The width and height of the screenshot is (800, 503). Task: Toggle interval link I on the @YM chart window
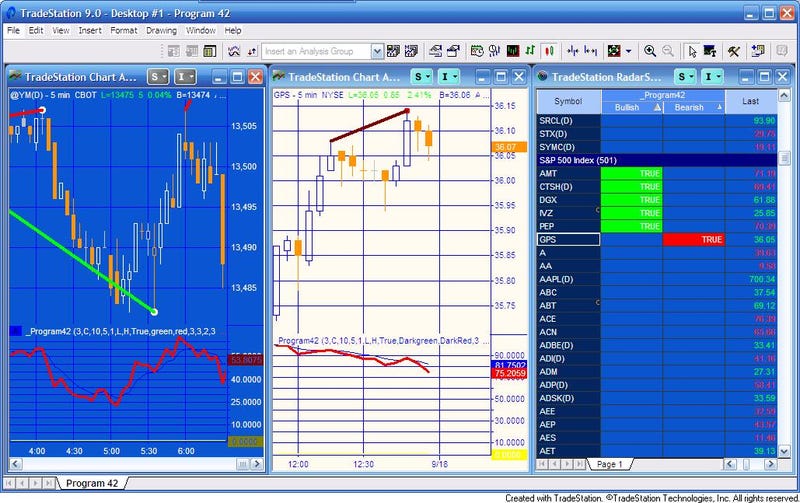coord(185,77)
